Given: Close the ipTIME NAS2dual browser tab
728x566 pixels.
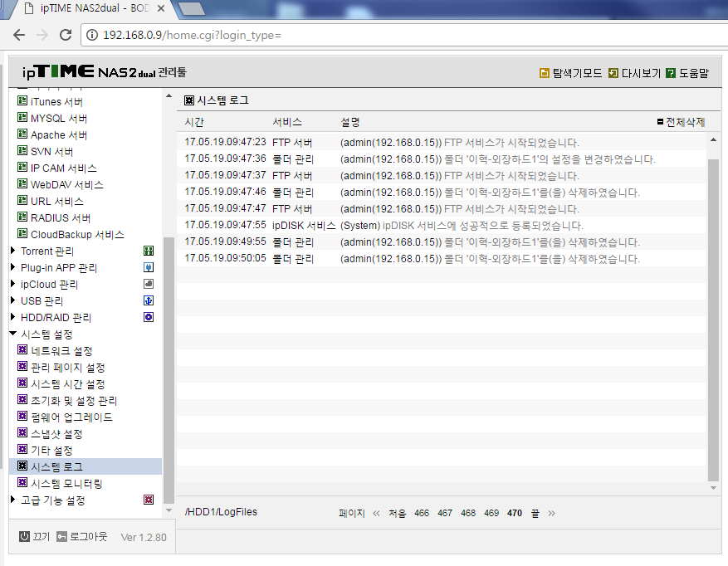Looking at the screenshot, I should point(161,8).
